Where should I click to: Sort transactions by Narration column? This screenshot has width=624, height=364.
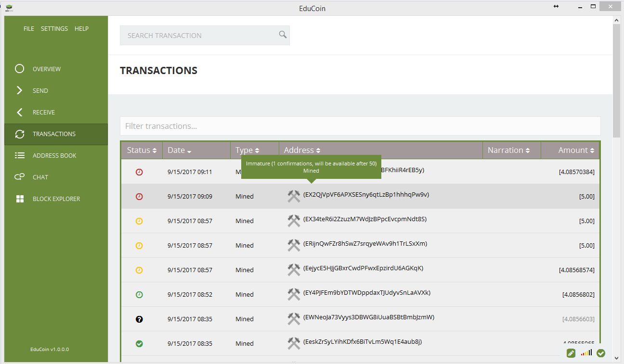pos(512,150)
